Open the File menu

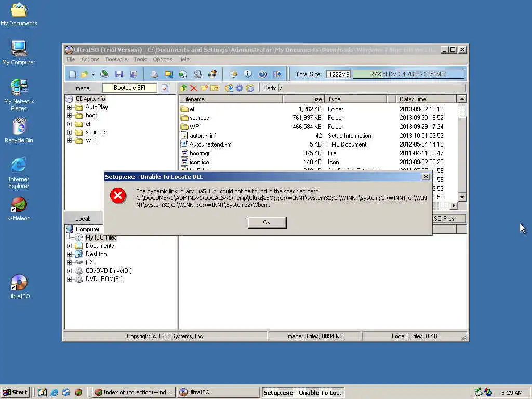coord(71,59)
